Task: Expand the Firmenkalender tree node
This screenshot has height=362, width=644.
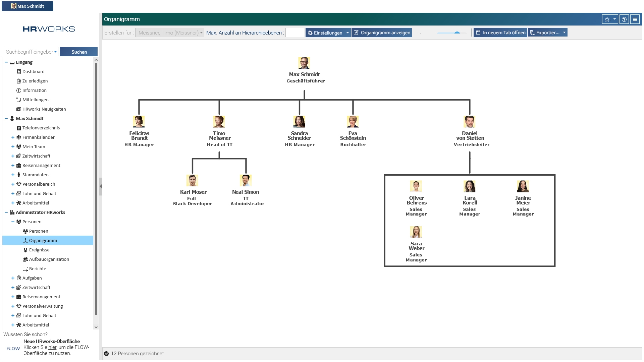Action: click(x=13, y=137)
